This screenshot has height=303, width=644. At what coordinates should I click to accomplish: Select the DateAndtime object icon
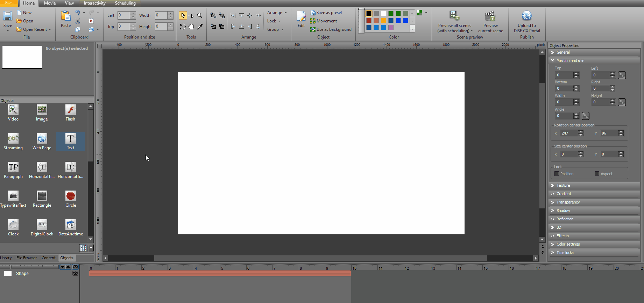(x=71, y=225)
